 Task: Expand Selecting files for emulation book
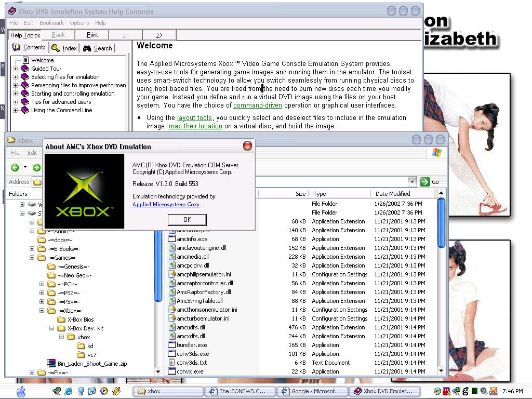[15, 77]
